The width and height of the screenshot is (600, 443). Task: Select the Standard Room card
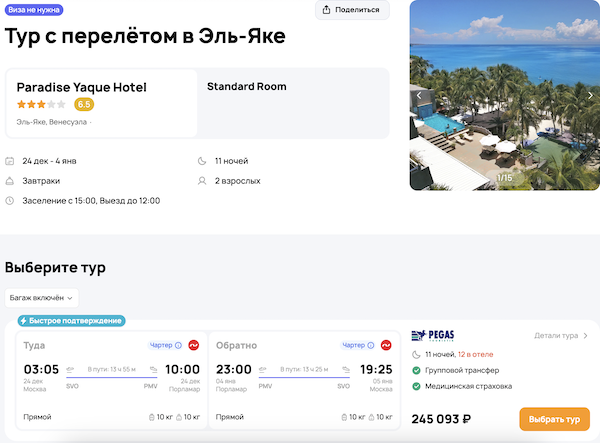(293, 103)
